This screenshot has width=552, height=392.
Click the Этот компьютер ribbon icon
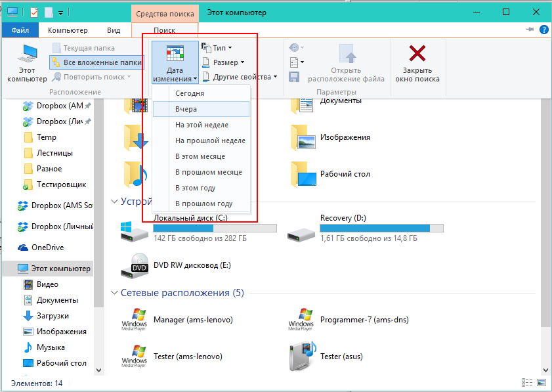click(x=27, y=64)
